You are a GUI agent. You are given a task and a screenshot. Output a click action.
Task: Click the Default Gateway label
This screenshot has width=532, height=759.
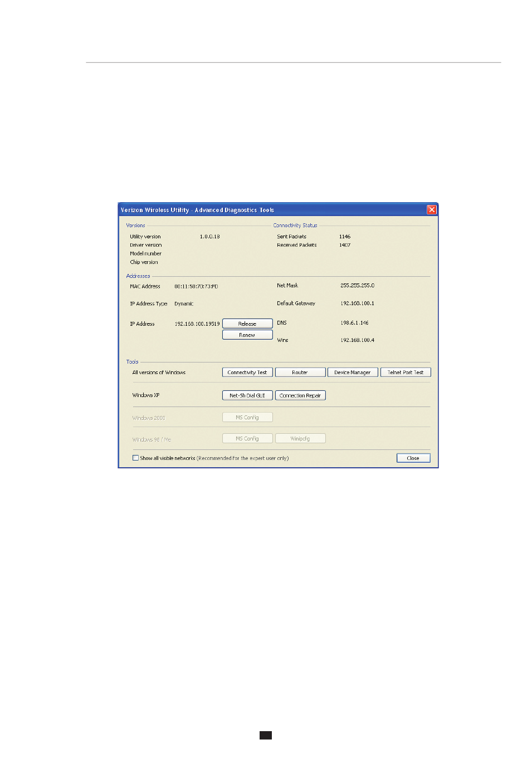(x=296, y=303)
